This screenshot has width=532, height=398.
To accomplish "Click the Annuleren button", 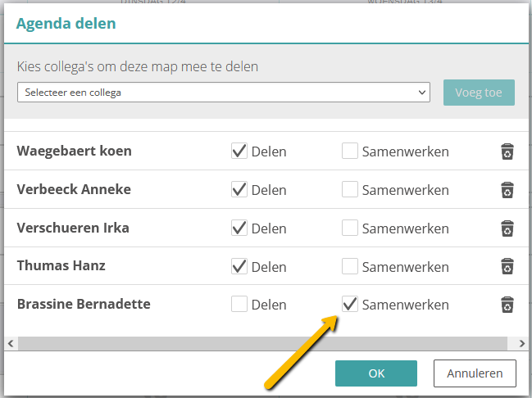I will click(475, 373).
